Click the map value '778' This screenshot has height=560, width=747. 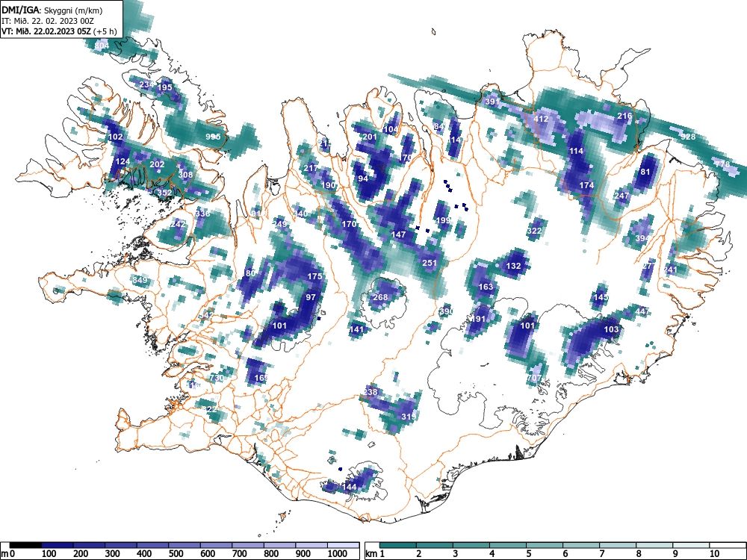722,164
